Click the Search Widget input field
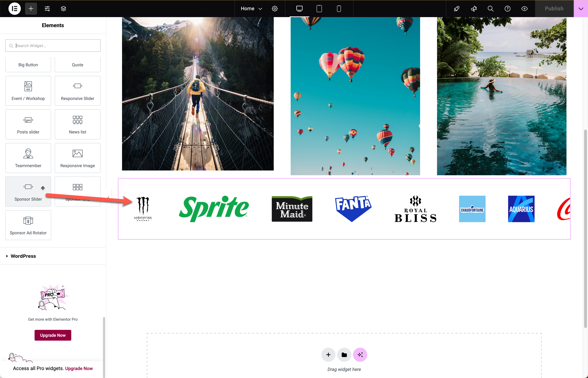 point(53,46)
